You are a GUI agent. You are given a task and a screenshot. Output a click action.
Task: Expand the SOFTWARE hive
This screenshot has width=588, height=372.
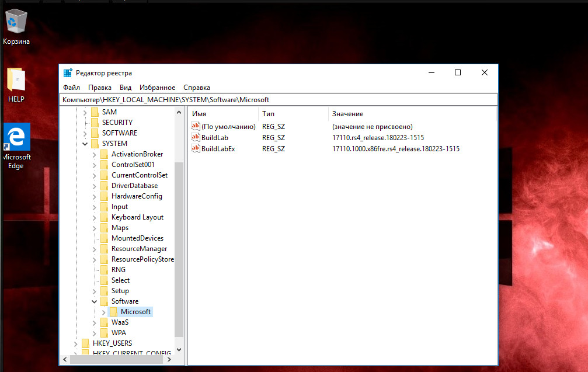point(85,134)
